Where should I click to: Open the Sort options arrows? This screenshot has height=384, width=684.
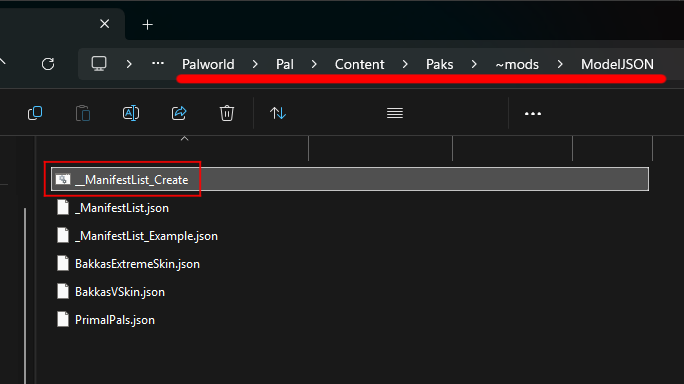click(278, 113)
